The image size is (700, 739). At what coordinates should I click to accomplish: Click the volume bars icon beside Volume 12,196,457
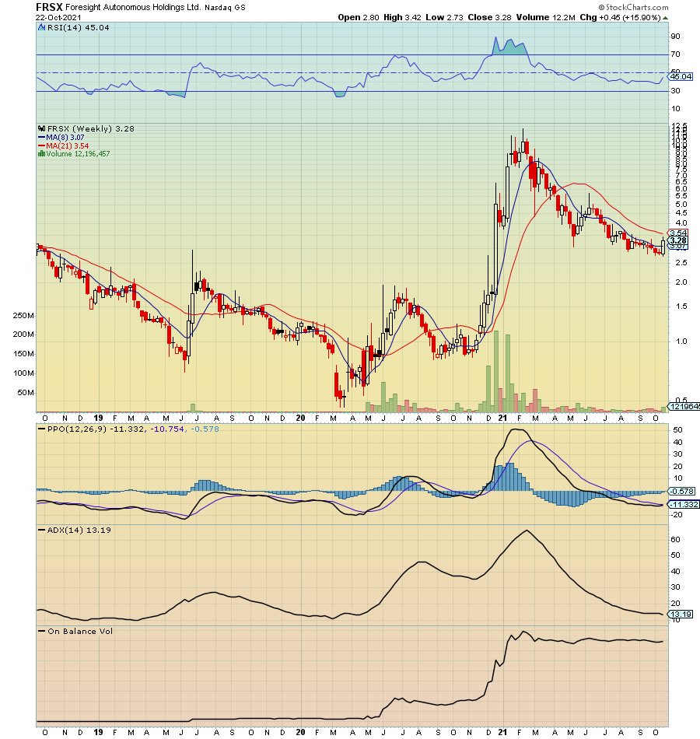pos(41,154)
